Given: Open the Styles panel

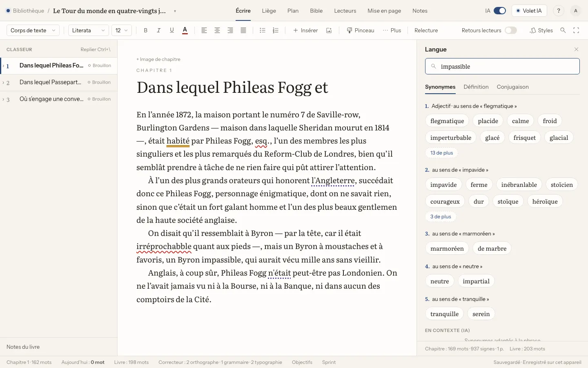Looking at the screenshot, I should click(x=541, y=30).
